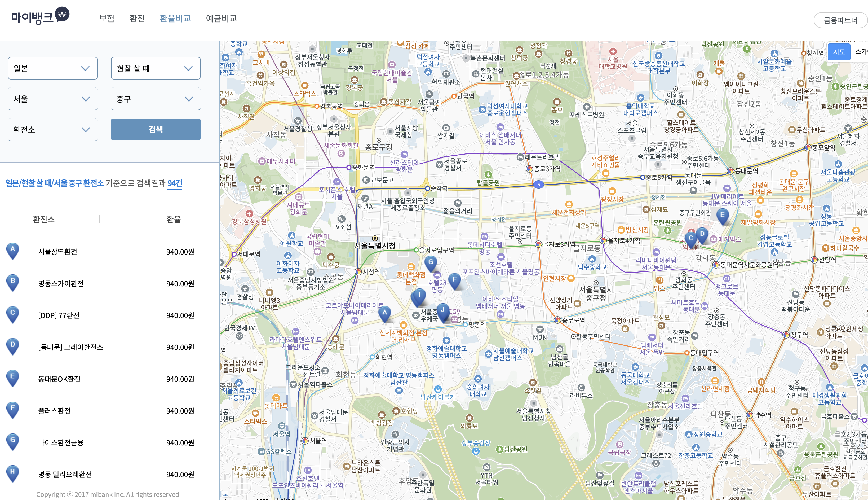Click the list pin icon for 명동스카이환전
Viewport: 868px width, 500px height.
13,282
